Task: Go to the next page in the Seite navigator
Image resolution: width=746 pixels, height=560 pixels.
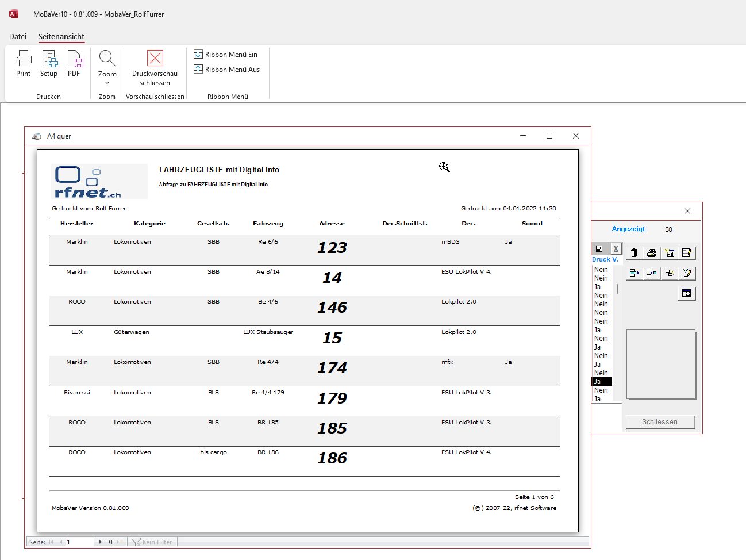Action: click(101, 542)
